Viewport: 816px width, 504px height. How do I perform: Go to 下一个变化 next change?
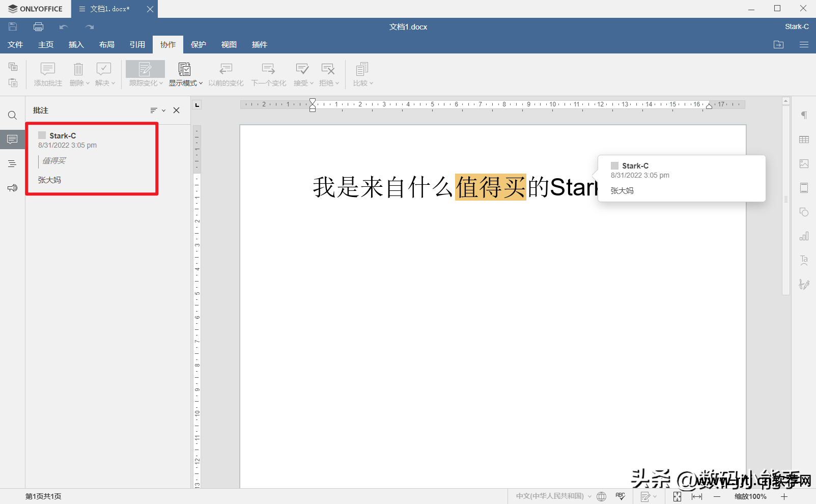pyautogui.click(x=269, y=74)
